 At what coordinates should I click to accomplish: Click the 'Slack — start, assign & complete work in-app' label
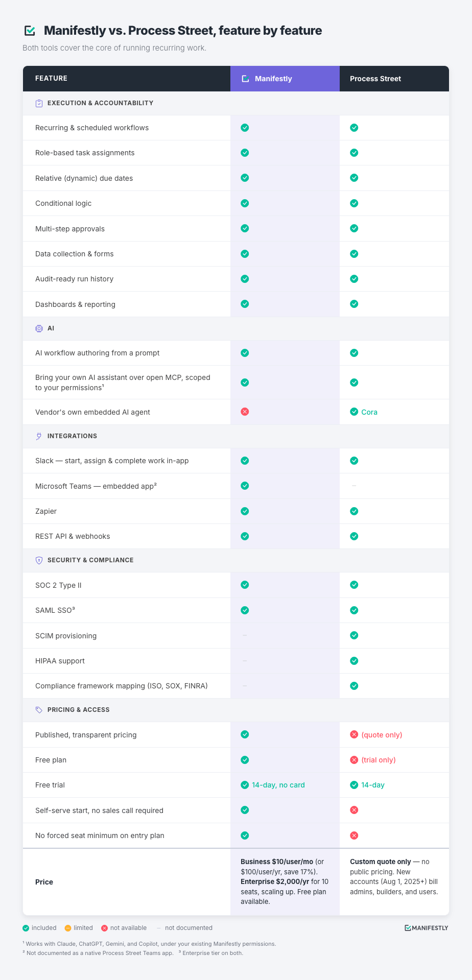pyautogui.click(x=112, y=461)
